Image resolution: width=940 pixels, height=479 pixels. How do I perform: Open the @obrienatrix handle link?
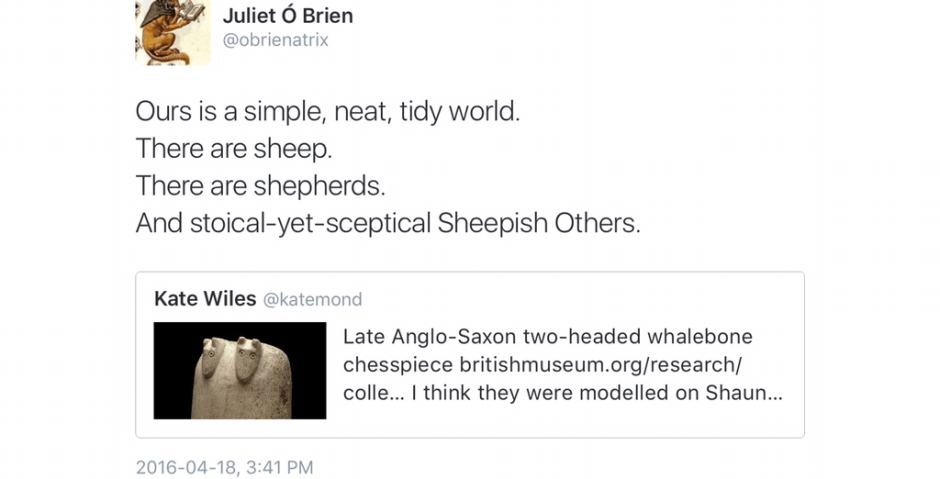[x=274, y=41]
